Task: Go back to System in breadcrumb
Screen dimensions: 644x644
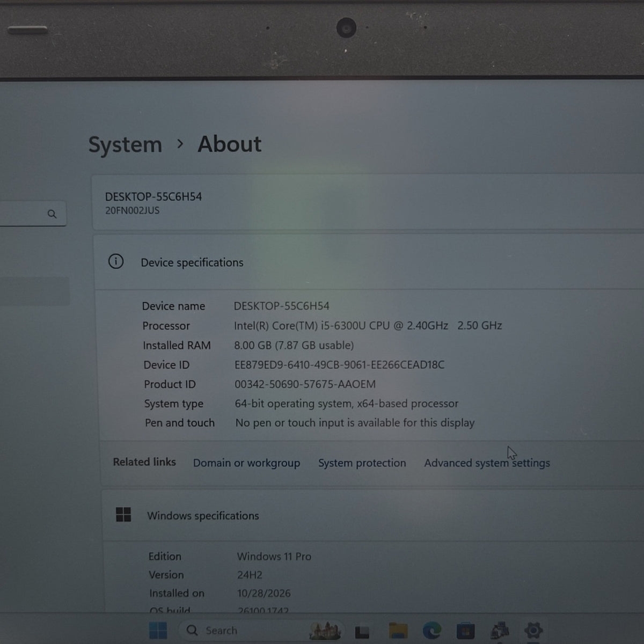Action: pyautogui.click(x=125, y=145)
